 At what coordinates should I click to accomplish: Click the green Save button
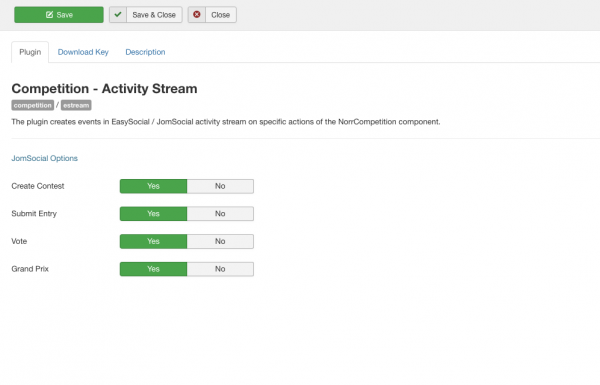click(x=59, y=15)
